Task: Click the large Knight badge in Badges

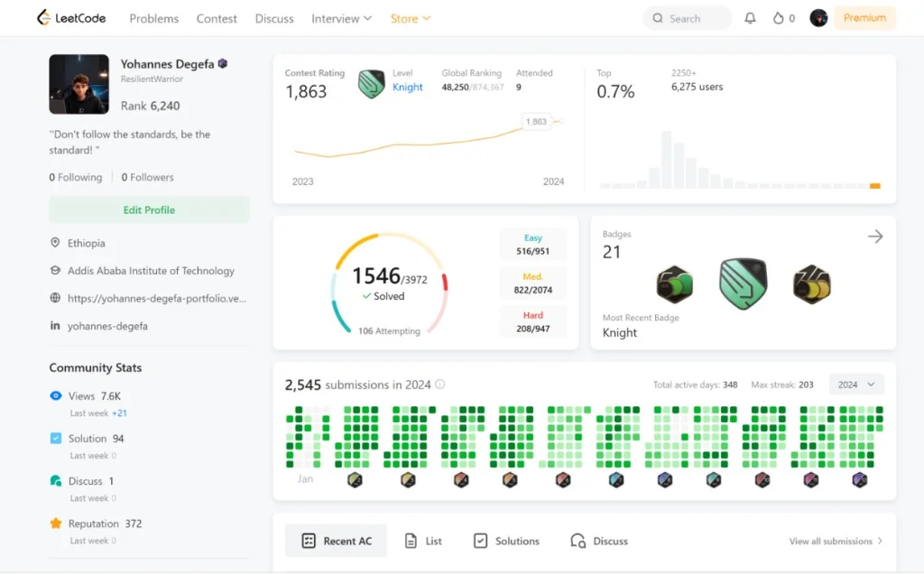Action: point(743,283)
